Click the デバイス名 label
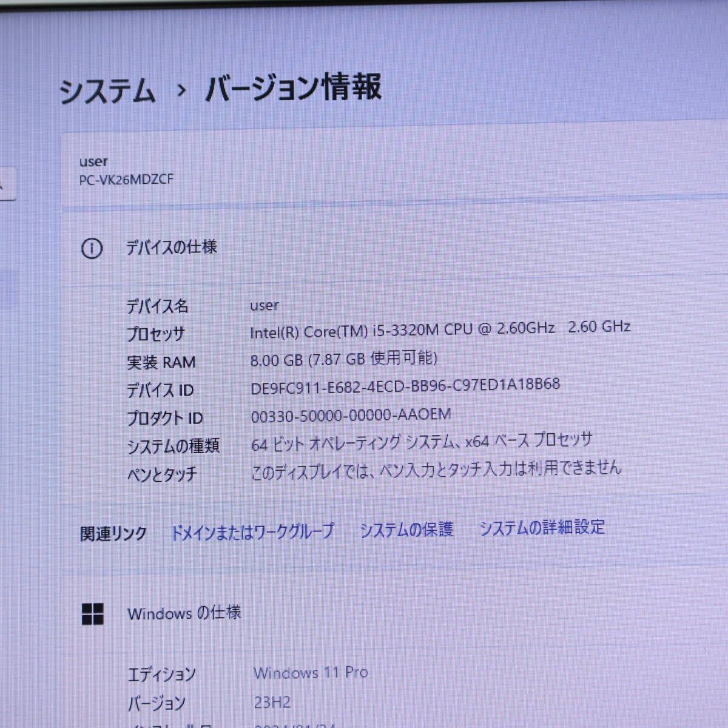The image size is (728, 728). 157,306
